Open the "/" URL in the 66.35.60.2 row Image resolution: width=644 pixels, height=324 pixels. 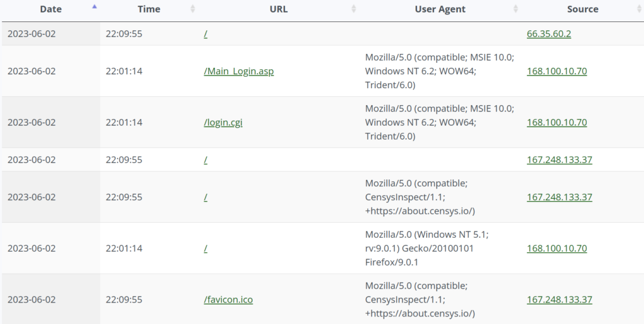(206, 34)
